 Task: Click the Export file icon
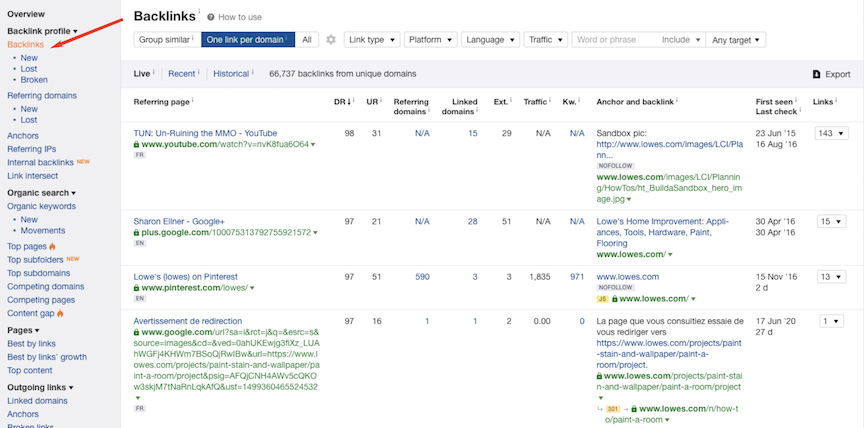click(x=817, y=74)
